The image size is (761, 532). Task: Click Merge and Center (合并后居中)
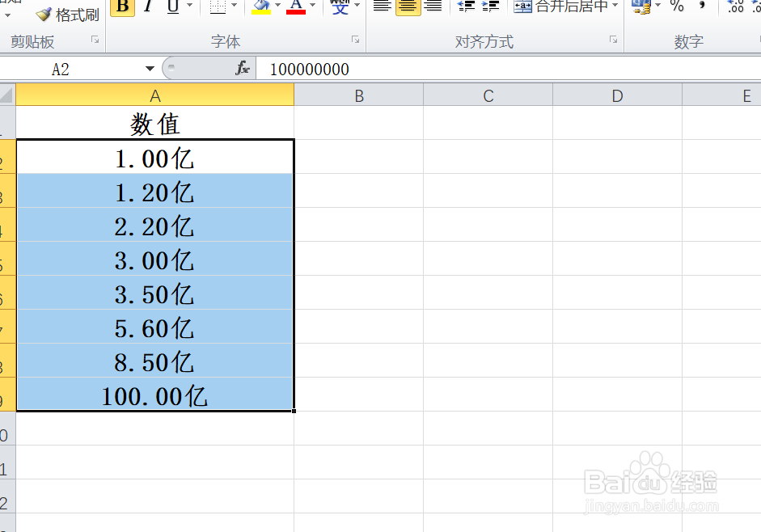[x=560, y=6]
